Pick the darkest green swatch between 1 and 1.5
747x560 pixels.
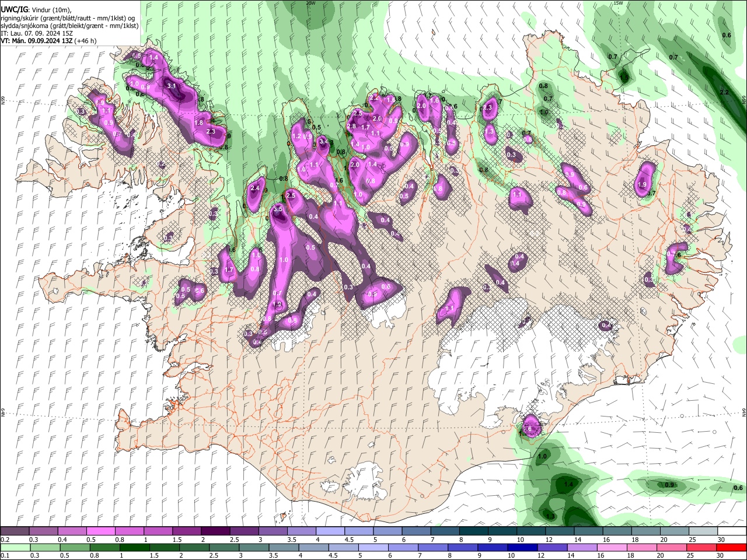pyautogui.click(x=134, y=547)
